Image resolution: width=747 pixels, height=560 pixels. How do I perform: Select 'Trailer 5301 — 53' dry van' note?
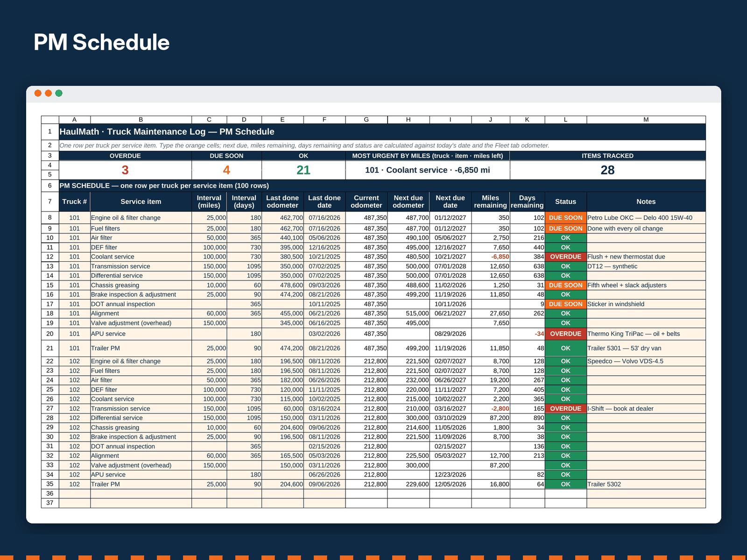tap(646, 348)
